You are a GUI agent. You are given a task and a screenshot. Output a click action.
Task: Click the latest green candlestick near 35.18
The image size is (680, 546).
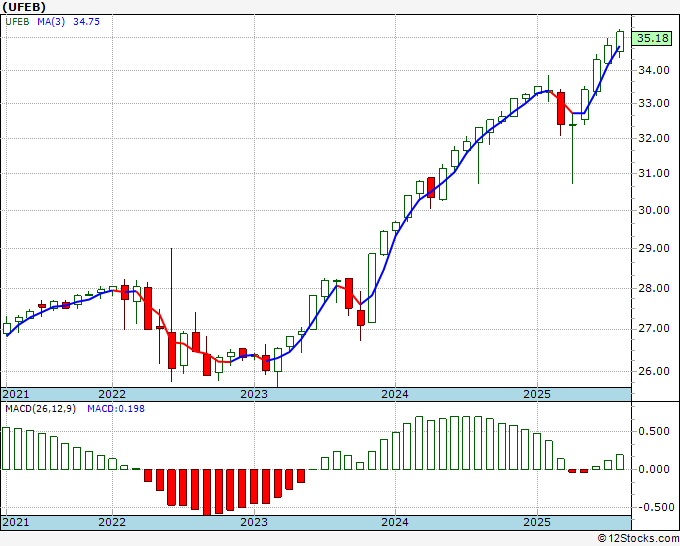tap(620, 42)
